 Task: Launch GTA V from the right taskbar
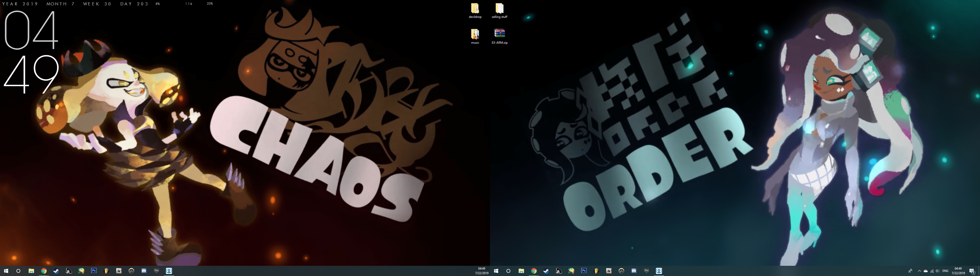coord(646,271)
